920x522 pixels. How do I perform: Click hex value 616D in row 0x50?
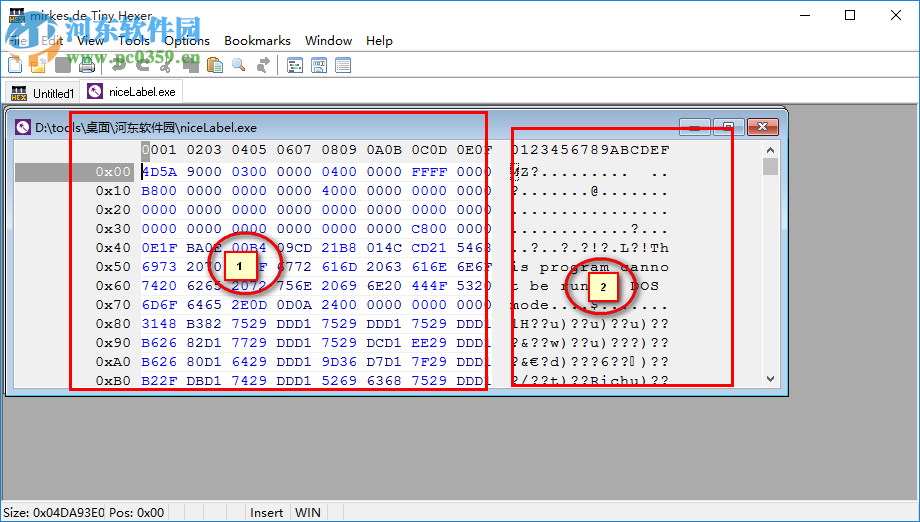[339, 266]
